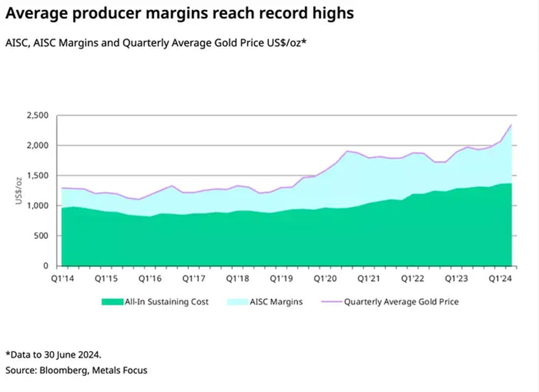Viewport: 539px width, 392px height.
Task: Click the Q1'18 x-axis label
Action: tap(238, 279)
